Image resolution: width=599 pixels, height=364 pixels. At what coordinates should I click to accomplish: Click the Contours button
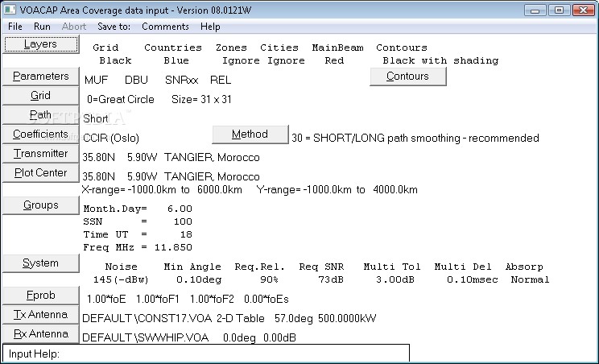(407, 77)
